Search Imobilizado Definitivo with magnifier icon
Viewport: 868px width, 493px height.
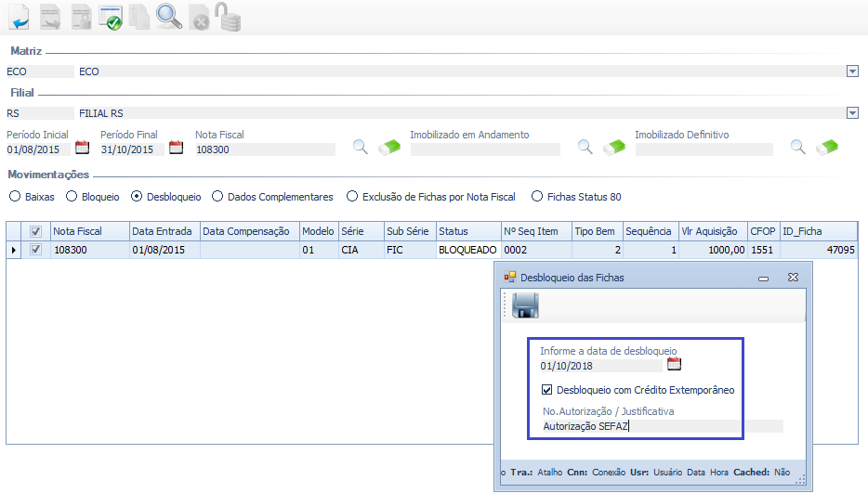pyautogui.click(x=797, y=147)
